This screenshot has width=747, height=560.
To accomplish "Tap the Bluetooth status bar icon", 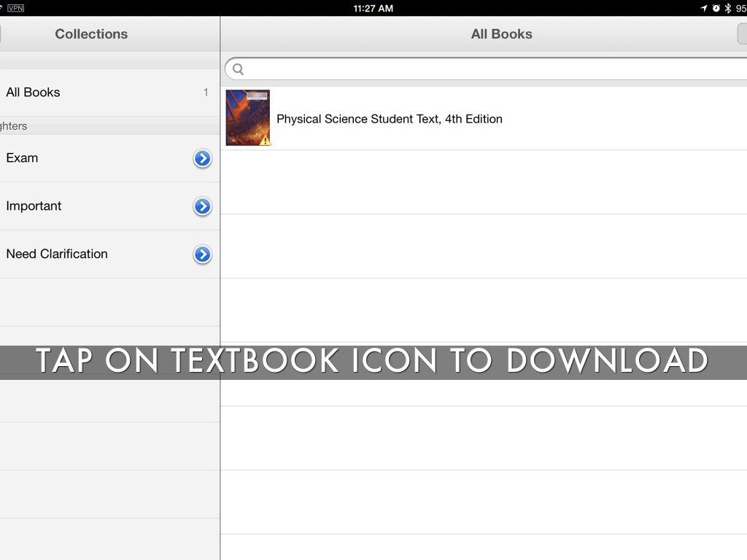I will [x=727, y=8].
